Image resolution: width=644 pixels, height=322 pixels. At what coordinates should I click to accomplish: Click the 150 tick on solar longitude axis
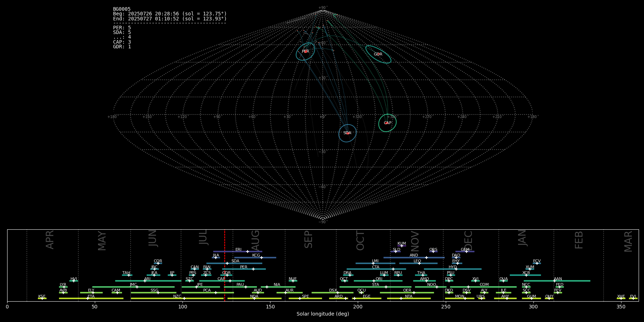[x=270, y=307]
